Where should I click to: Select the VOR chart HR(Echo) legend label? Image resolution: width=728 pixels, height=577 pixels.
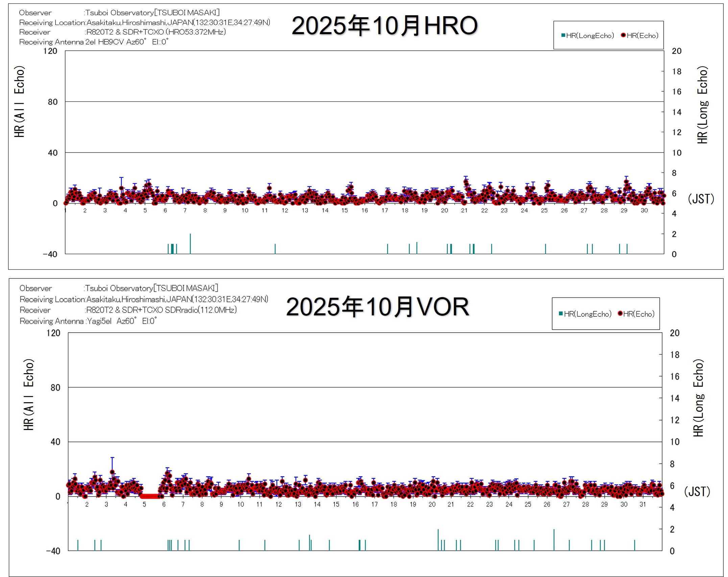[x=639, y=314]
